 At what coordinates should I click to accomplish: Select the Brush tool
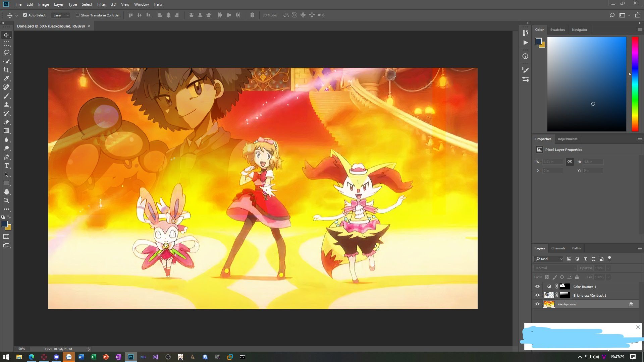click(6, 96)
